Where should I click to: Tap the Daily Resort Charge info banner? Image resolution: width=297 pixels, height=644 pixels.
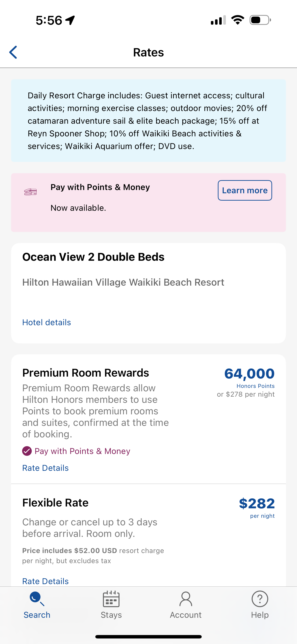[x=148, y=120]
